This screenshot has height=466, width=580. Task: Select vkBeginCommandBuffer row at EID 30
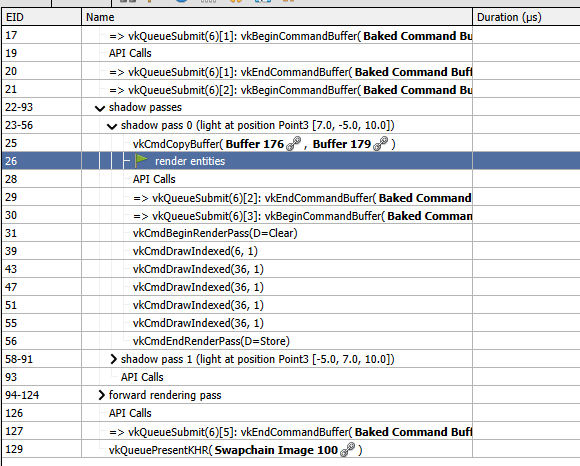[x=291, y=215]
